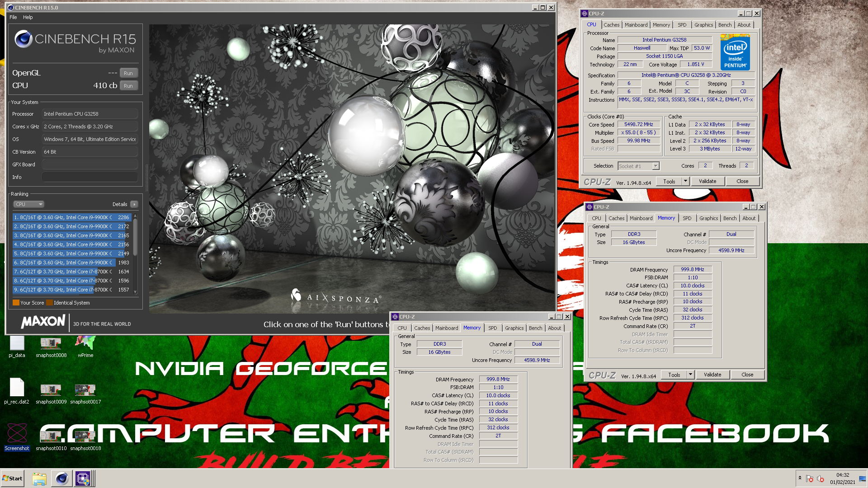
Task: Select the Screenshot desktop shortcut icon
Action: [17, 436]
